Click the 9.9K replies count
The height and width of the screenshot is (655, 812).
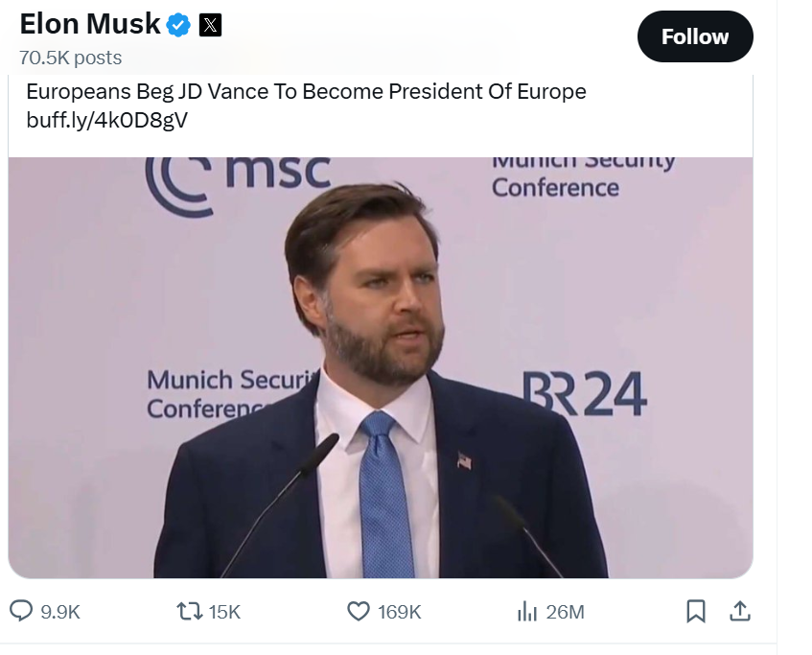click(60, 612)
